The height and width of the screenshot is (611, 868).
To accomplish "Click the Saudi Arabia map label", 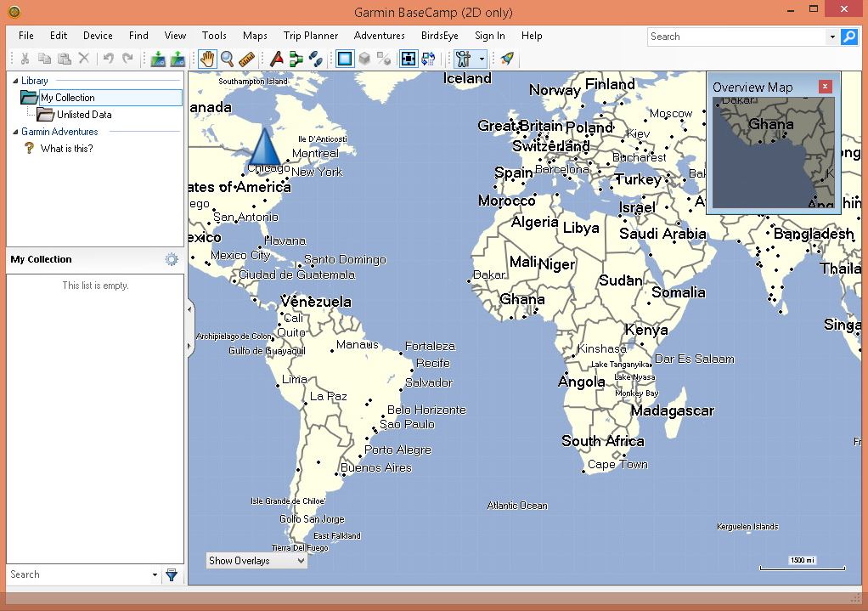I will pos(662,234).
